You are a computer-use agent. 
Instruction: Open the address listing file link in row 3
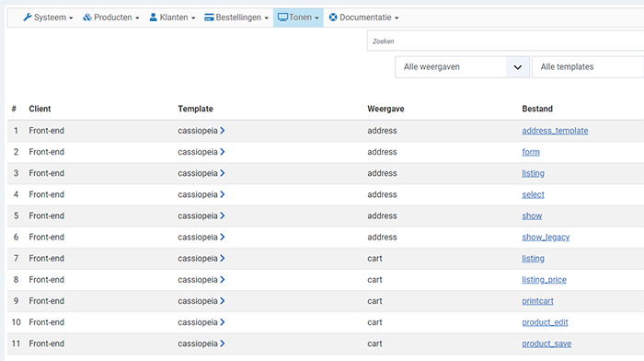533,173
